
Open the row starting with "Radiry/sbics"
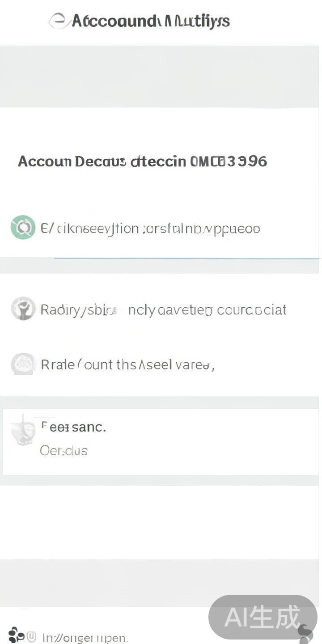coord(163,309)
